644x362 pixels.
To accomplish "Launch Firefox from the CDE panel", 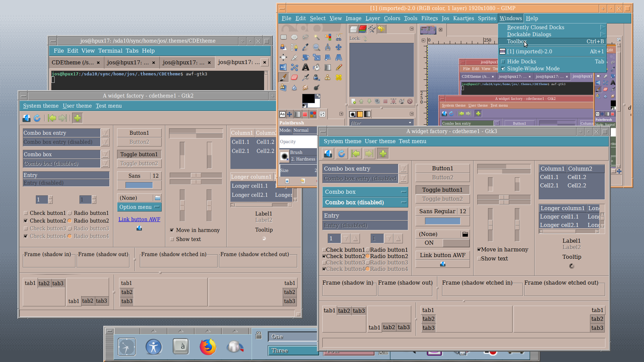I will pyautogui.click(x=208, y=347).
